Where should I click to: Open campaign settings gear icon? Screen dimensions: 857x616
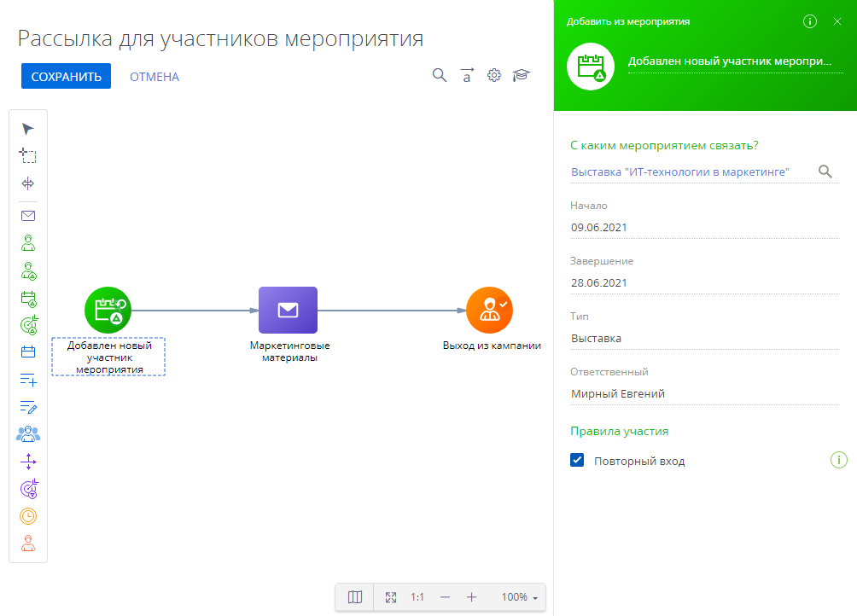click(494, 75)
